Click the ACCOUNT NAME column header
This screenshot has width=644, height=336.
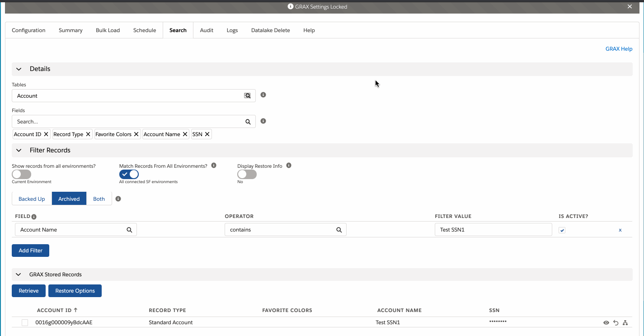400,310
